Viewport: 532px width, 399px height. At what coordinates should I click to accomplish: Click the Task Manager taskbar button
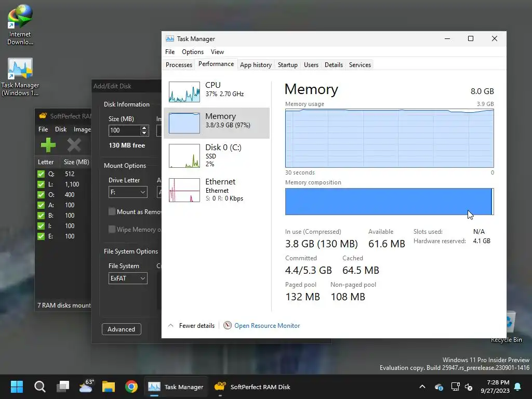[x=176, y=387]
